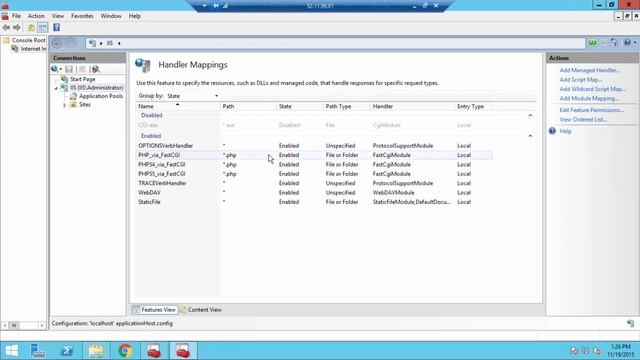Select the TRACEVerbHandler row
This screenshot has height=360, width=640.
pyautogui.click(x=314, y=183)
